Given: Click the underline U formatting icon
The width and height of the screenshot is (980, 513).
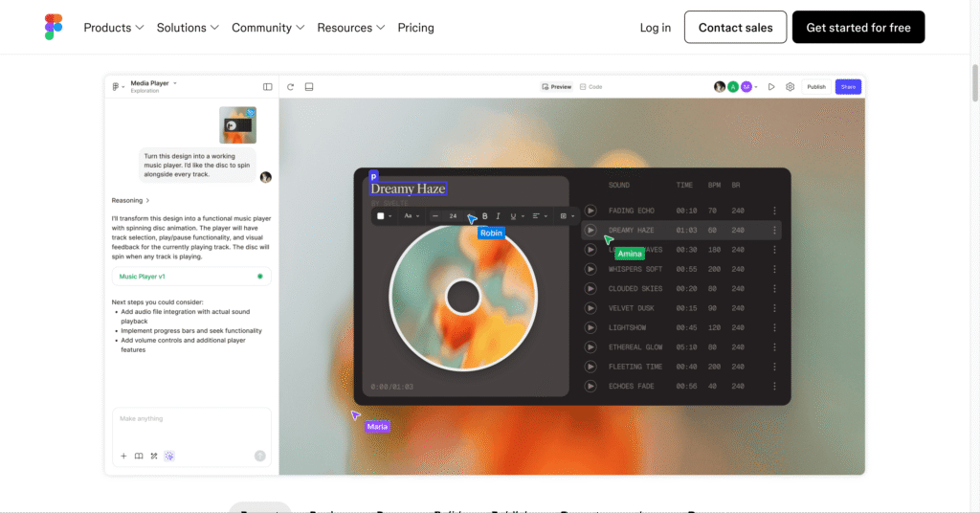Looking at the screenshot, I should tap(513, 216).
